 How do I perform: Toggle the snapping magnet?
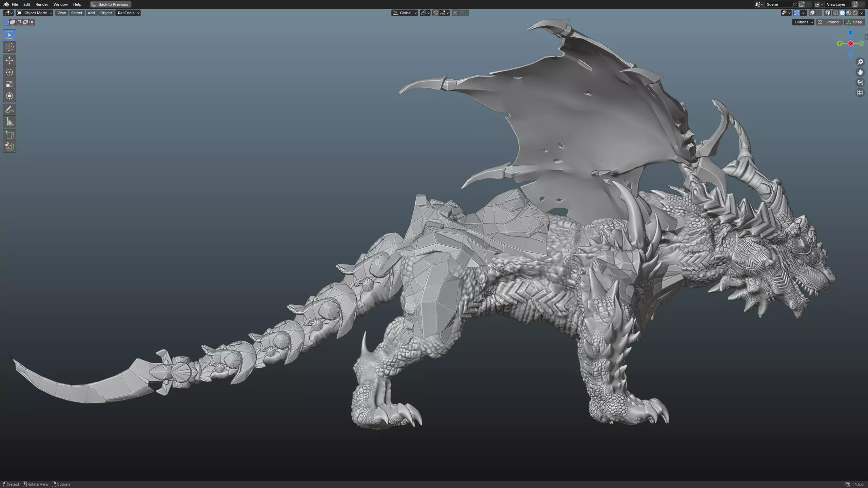click(x=436, y=13)
